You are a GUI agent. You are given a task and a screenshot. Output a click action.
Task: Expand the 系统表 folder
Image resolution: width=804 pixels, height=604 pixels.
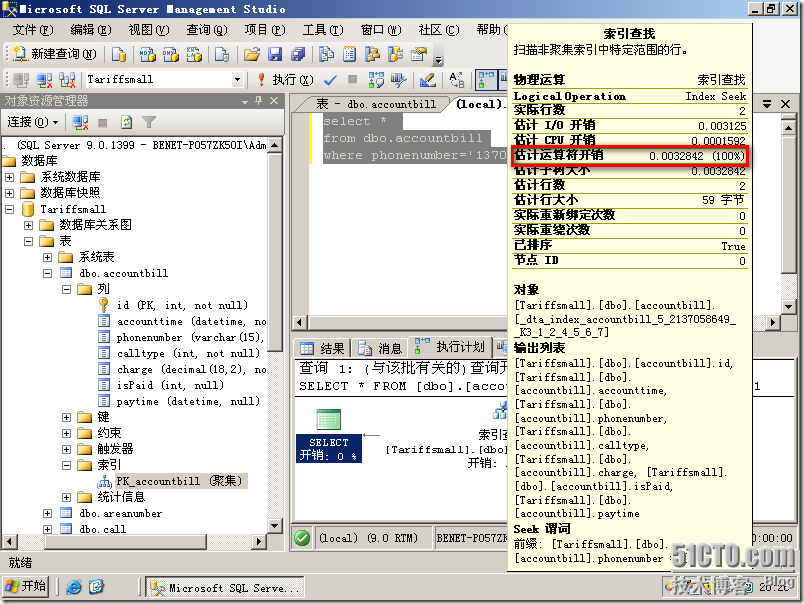[48, 257]
